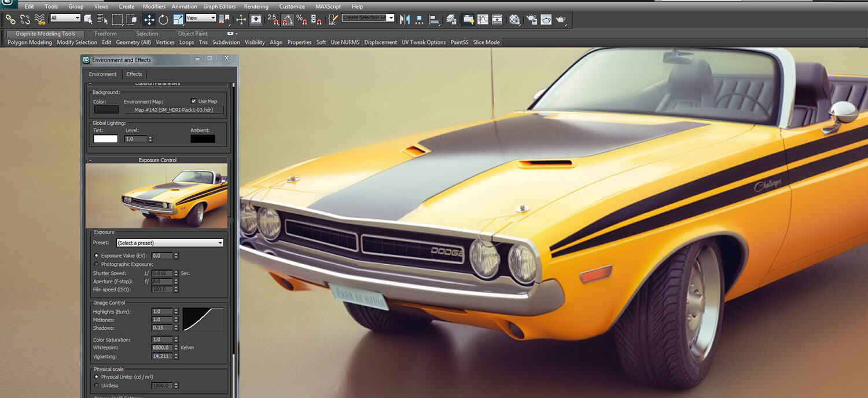Click the UV Tweak Options button
The width and height of the screenshot is (868, 398).
(x=424, y=42)
